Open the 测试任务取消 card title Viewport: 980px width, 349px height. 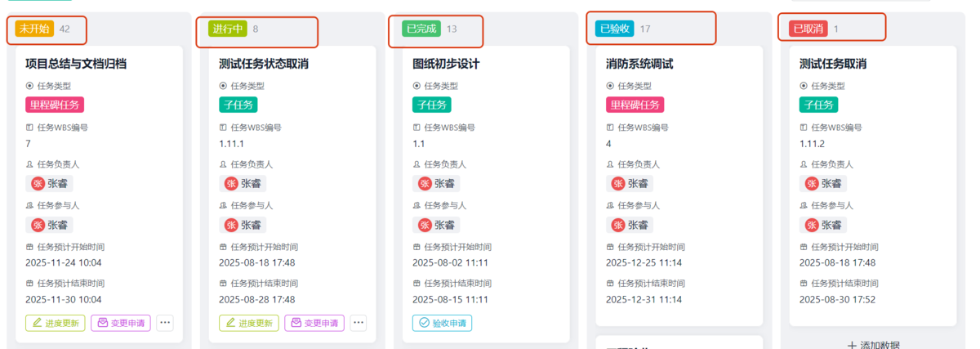click(x=833, y=63)
